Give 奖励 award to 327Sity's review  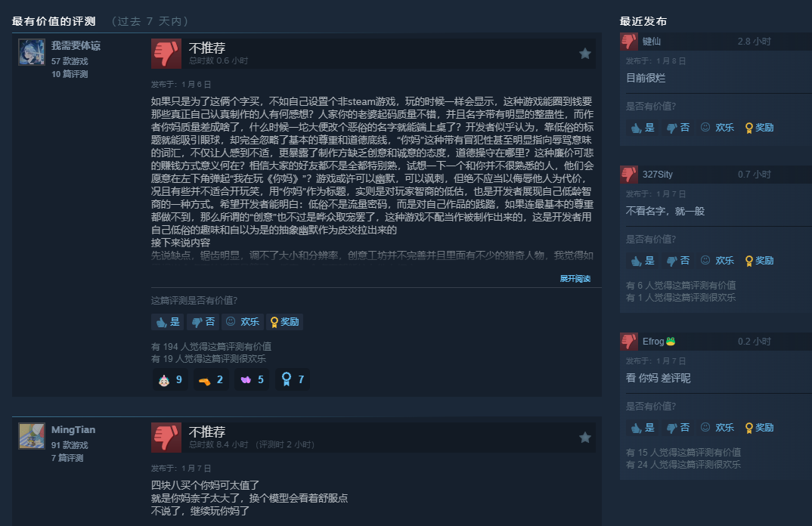coord(759,261)
